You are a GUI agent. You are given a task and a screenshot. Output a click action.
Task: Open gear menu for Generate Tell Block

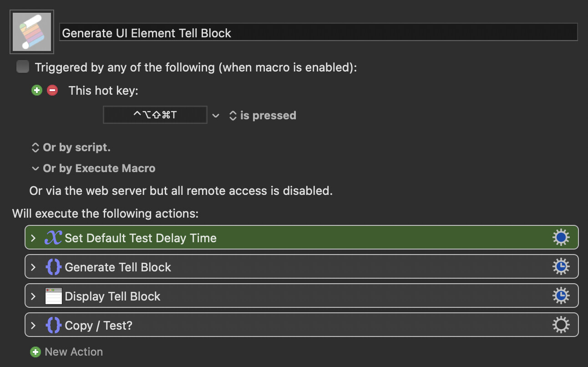[x=561, y=267]
